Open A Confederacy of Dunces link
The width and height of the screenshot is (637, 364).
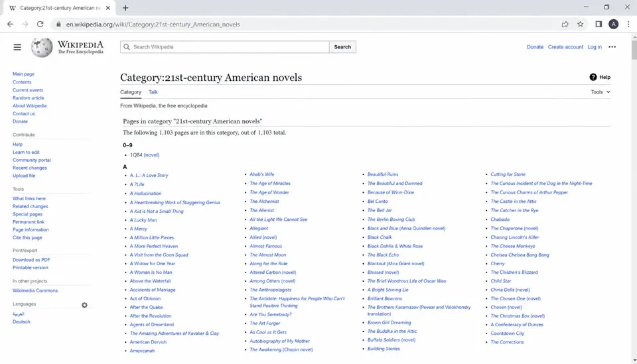click(x=517, y=325)
